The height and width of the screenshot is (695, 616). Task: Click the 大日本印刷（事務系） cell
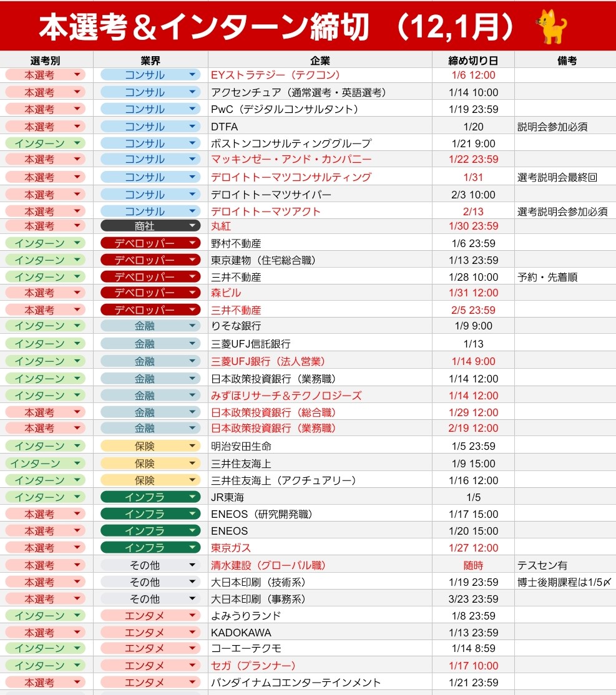point(320,599)
